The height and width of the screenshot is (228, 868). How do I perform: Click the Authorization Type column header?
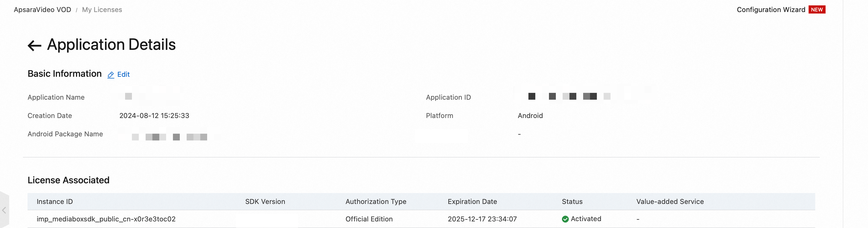point(376,201)
